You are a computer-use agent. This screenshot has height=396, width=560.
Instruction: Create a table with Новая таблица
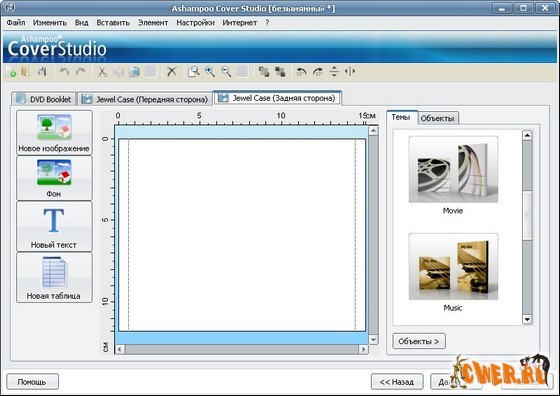tap(54, 277)
